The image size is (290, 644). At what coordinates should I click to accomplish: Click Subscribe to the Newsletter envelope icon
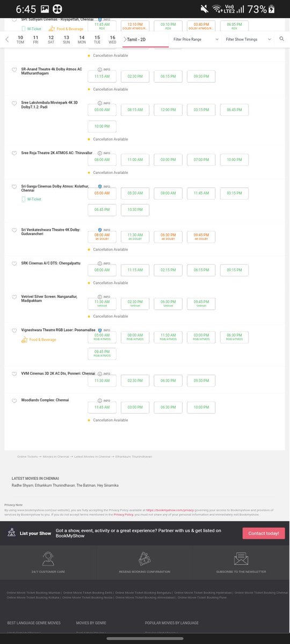click(241, 558)
